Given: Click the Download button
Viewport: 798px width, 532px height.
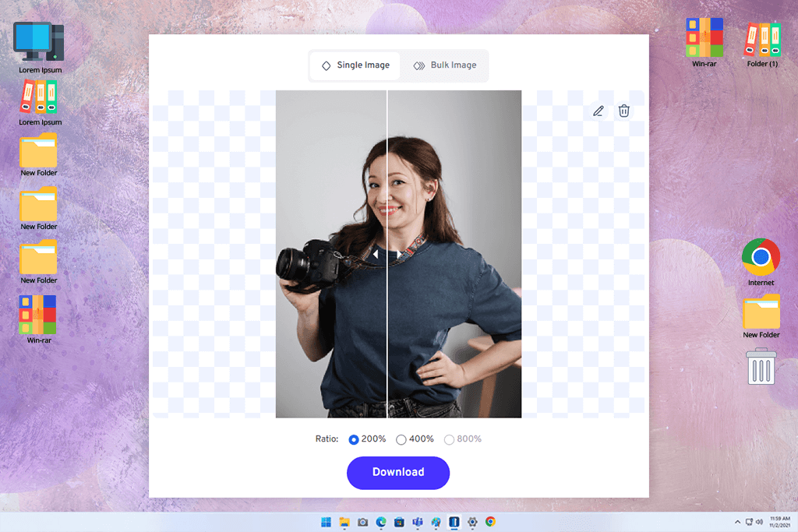Looking at the screenshot, I should click(x=398, y=473).
